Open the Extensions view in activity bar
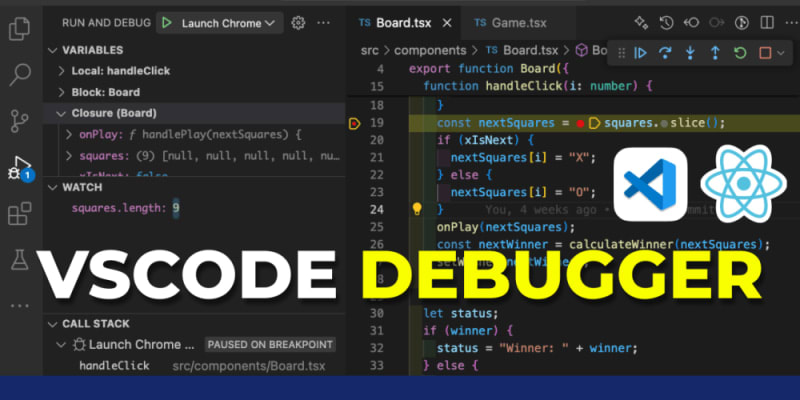 pyautogui.click(x=20, y=213)
